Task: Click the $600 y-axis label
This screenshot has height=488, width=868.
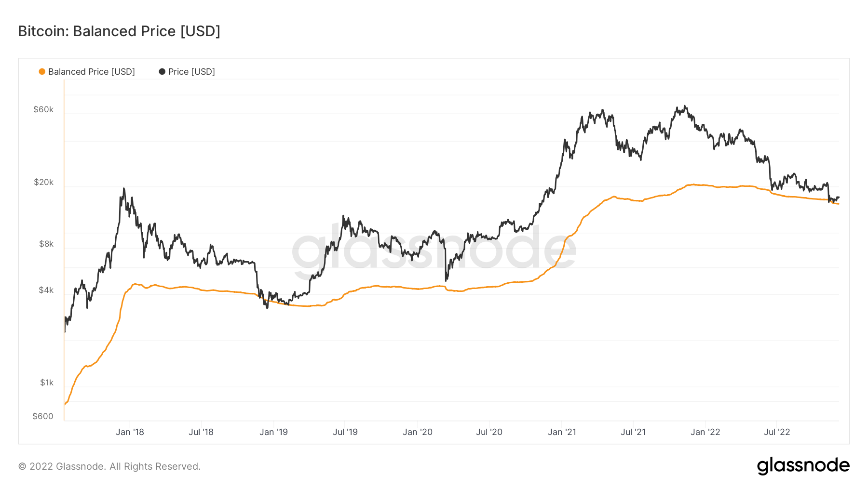Action: (43, 416)
